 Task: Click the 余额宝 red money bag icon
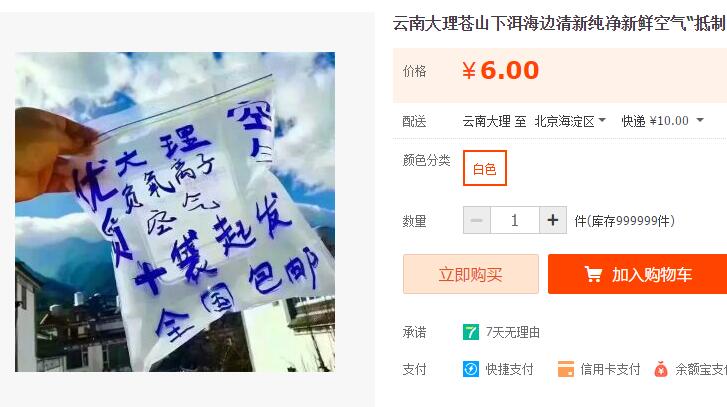(661, 369)
